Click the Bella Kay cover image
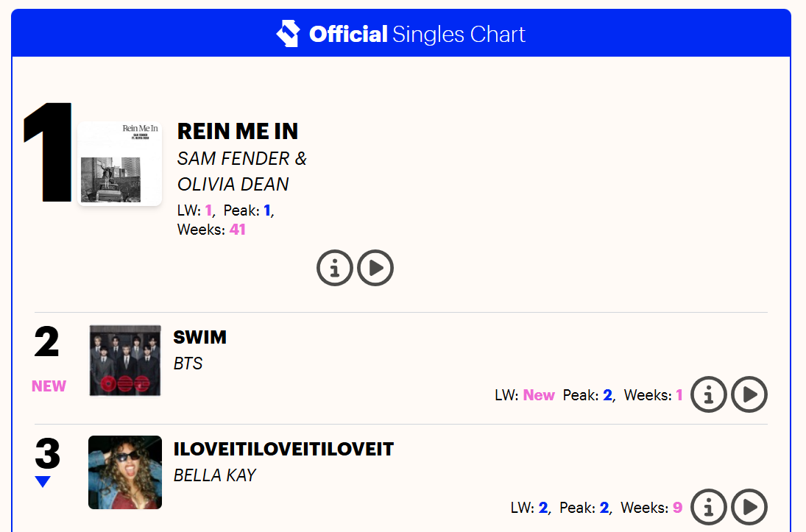Viewport: 806px width, 532px height. [x=125, y=472]
